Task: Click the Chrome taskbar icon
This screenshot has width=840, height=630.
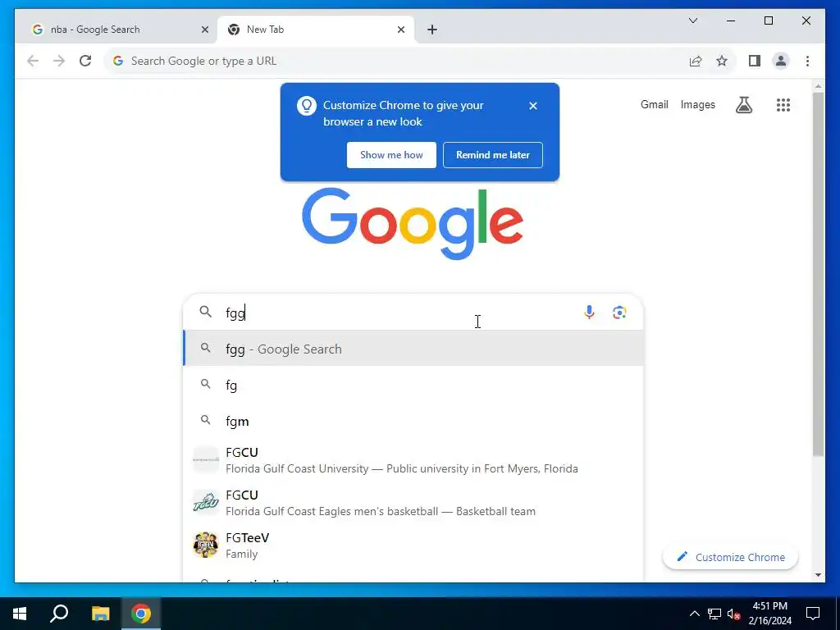Action: coord(141,614)
